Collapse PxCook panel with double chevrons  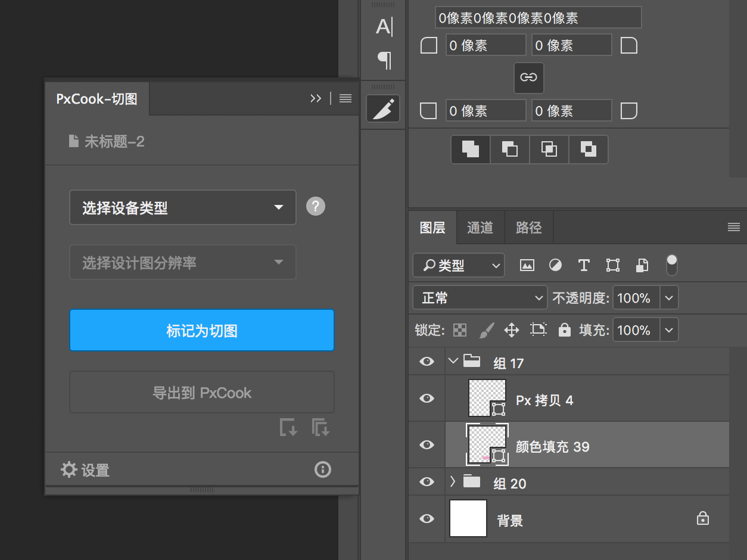(316, 99)
